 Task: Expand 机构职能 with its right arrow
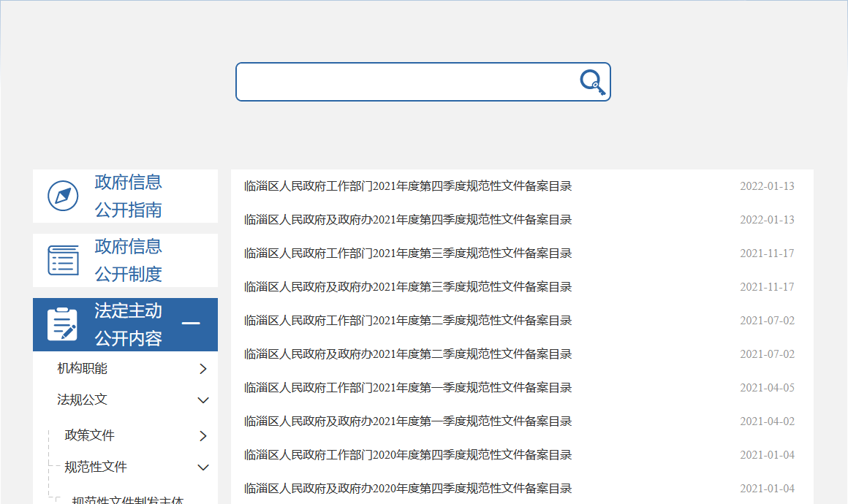pos(203,369)
